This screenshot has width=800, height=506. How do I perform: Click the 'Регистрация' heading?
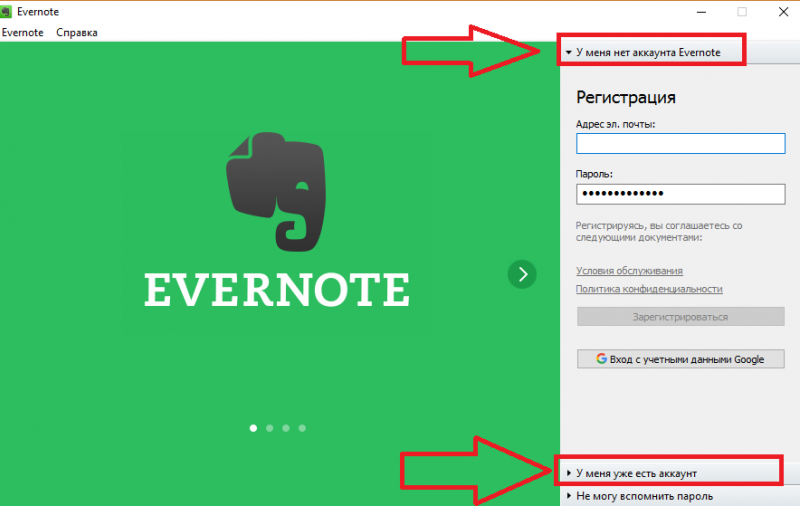coord(626,97)
